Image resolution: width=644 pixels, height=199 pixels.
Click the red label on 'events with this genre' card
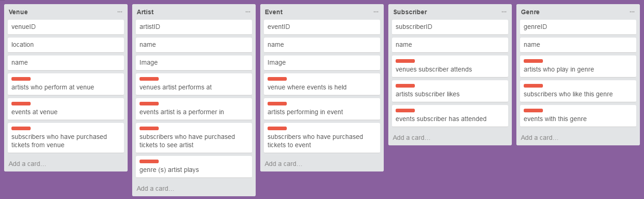(533, 111)
